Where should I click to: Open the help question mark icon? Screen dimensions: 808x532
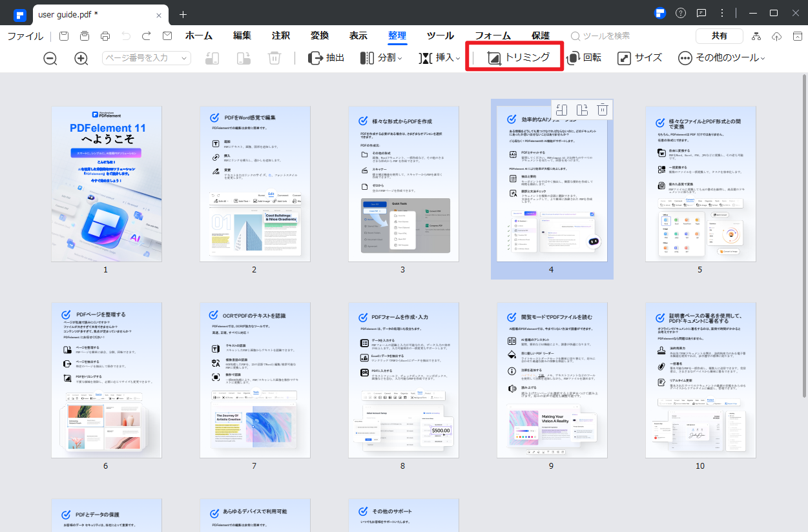click(x=681, y=13)
